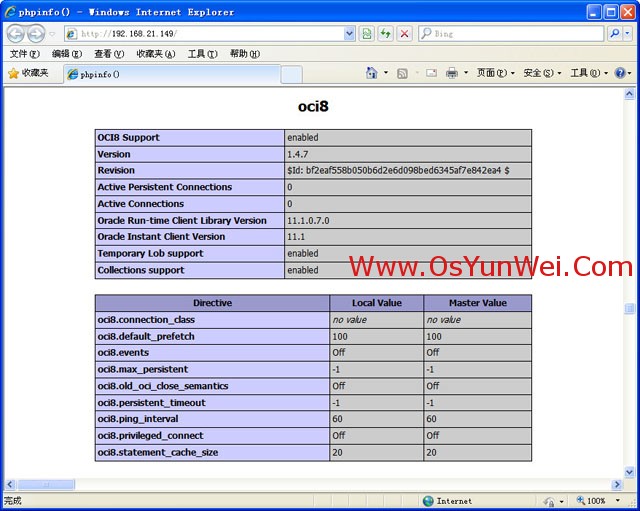Open Help via blue question mark icon

pos(620,73)
